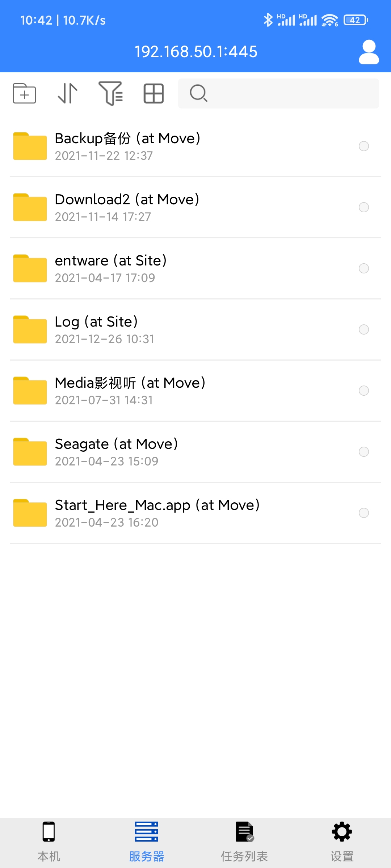The height and width of the screenshot is (868, 391).
Task: Tap the new folder icon
Action: 24,93
